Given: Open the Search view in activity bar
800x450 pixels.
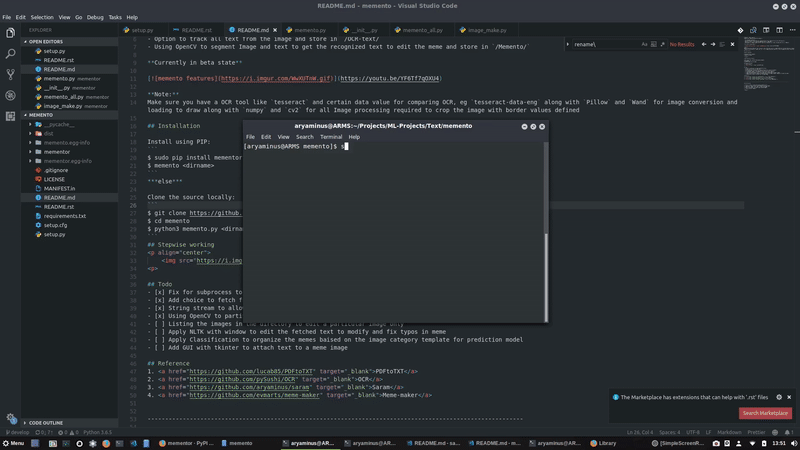Looking at the screenshot, I should click(x=10, y=54).
